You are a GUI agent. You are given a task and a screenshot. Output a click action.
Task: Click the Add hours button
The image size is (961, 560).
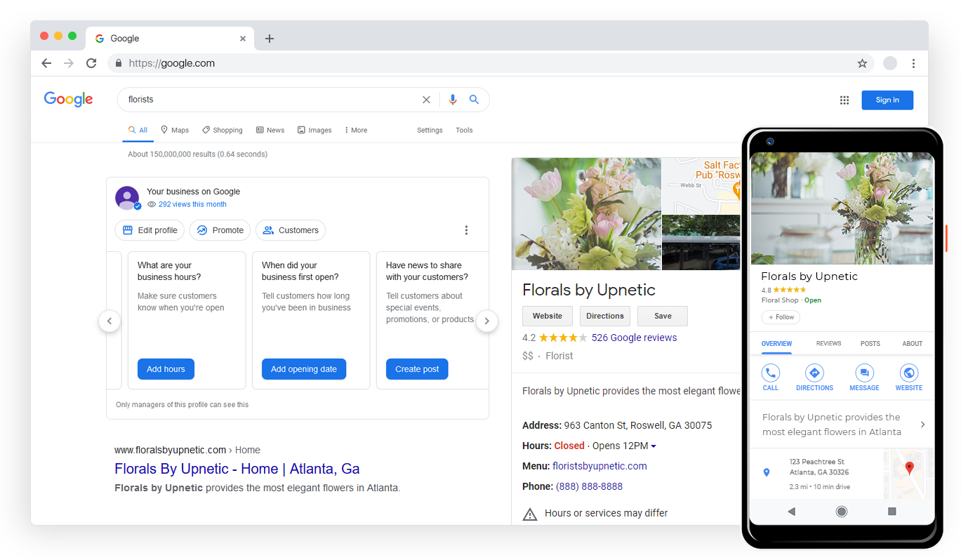coord(166,369)
